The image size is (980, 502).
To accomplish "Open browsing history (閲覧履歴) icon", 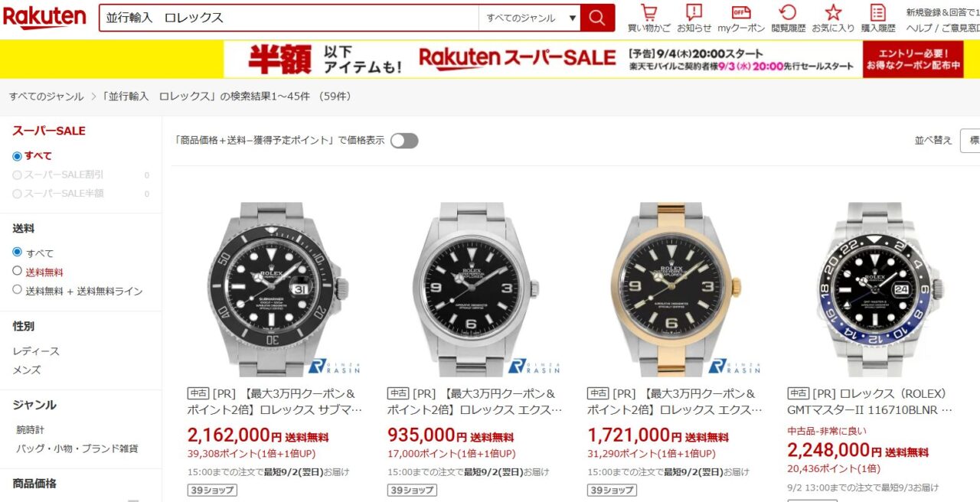I will pos(788,18).
